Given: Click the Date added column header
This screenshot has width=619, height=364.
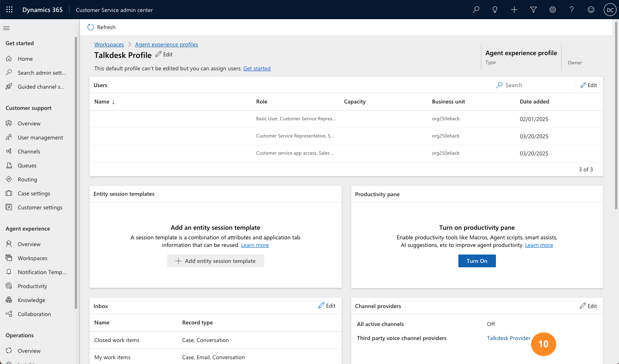Looking at the screenshot, I should coord(534,101).
